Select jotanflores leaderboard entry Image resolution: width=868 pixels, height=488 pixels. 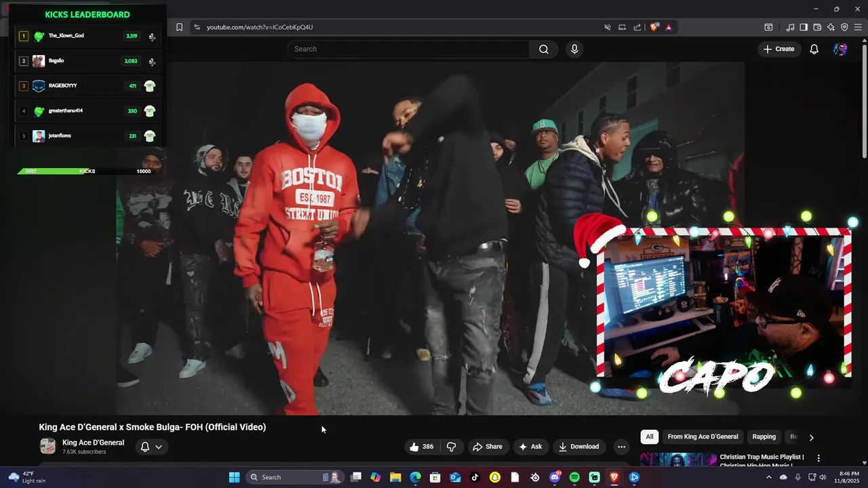[x=88, y=136]
